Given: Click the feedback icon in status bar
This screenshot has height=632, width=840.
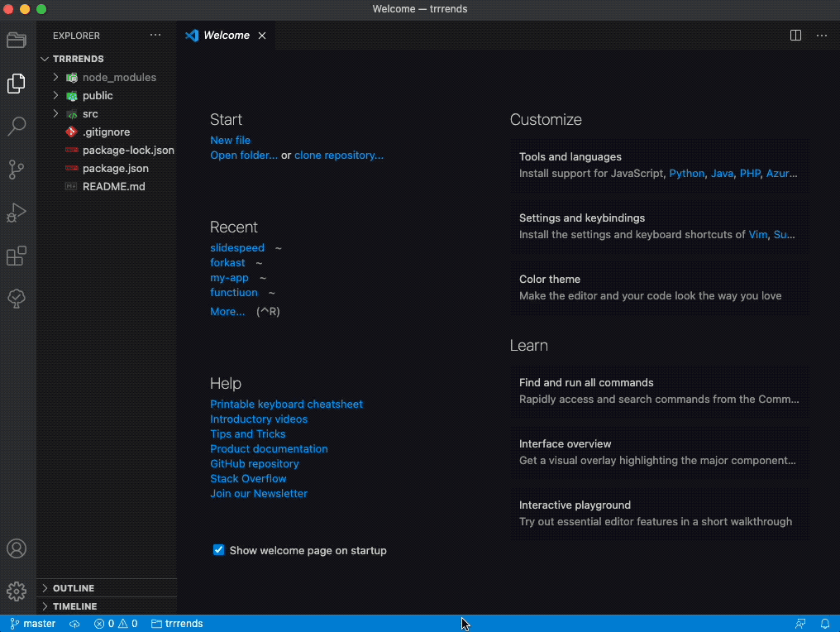Looking at the screenshot, I should (x=800, y=624).
